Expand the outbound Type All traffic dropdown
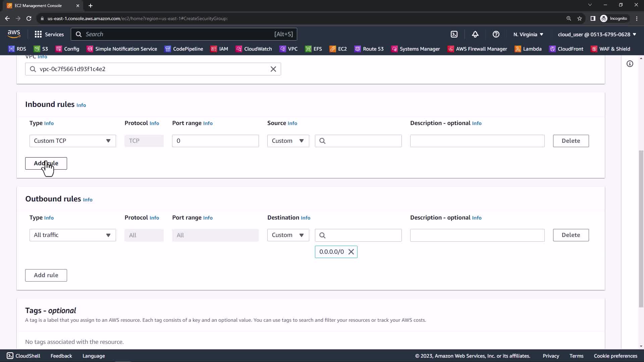 72,235
